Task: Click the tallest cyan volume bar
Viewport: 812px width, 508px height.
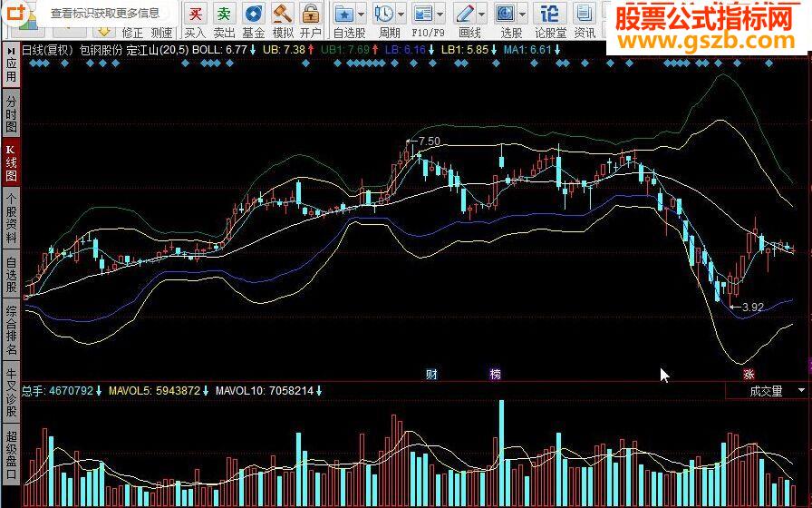Action: 501,454
